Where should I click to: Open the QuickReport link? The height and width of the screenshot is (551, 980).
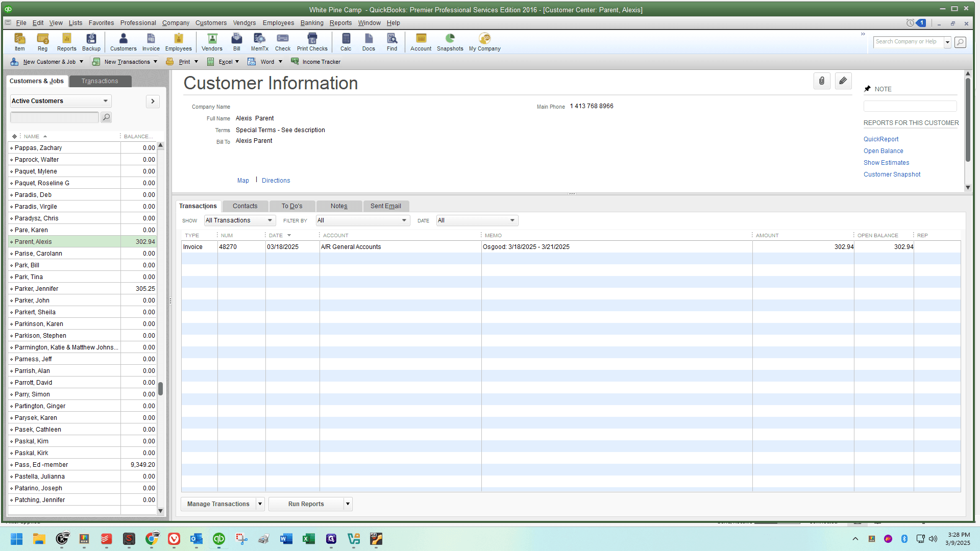click(881, 139)
